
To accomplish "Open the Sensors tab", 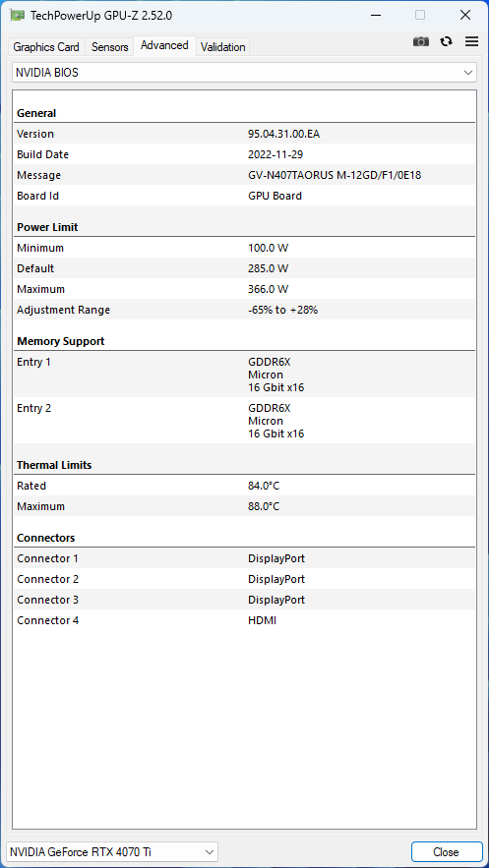I will [x=109, y=47].
